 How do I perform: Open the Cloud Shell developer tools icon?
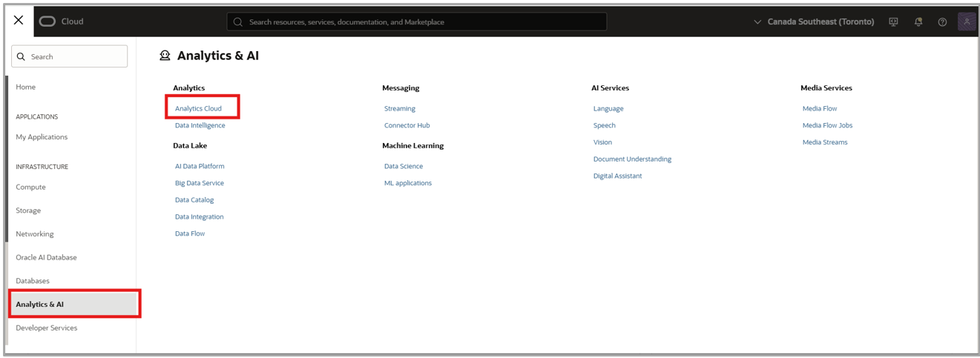(x=893, y=22)
